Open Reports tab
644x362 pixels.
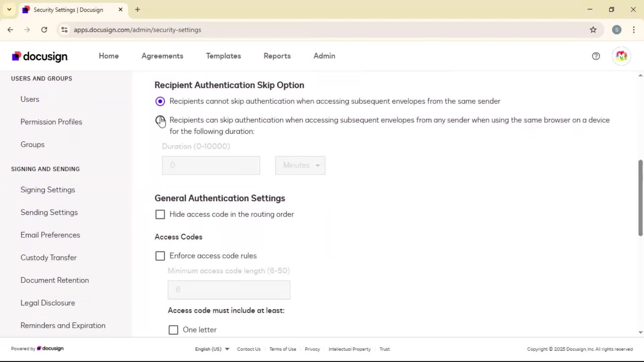(x=277, y=56)
